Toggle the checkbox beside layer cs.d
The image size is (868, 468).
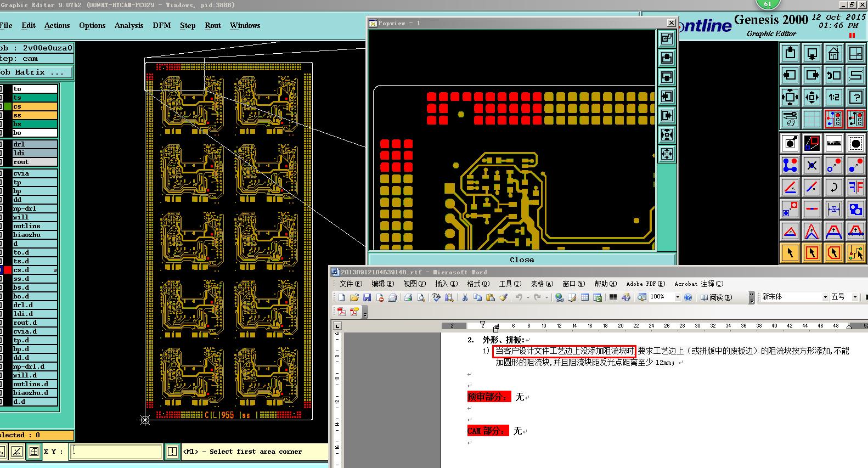point(1,270)
